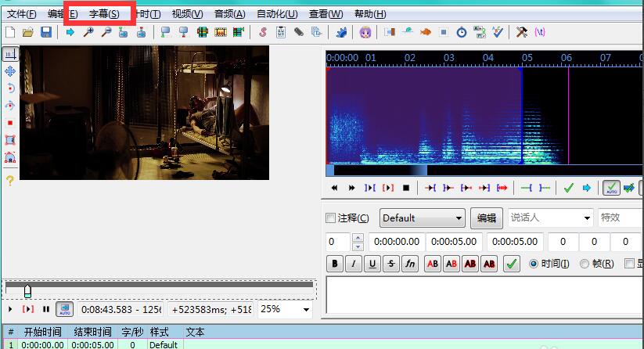
Task: Open the Styles Manager icon
Action: click(263, 32)
